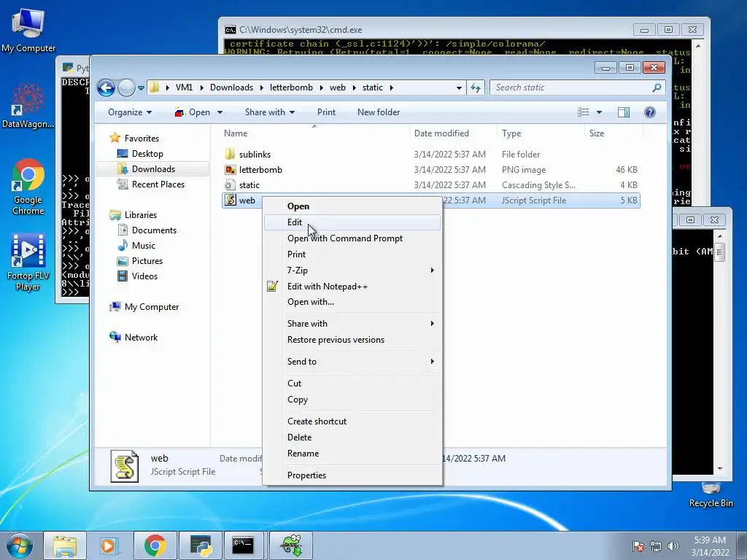Click the Open toolbar button
747x560 pixels.
[x=193, y=112]
